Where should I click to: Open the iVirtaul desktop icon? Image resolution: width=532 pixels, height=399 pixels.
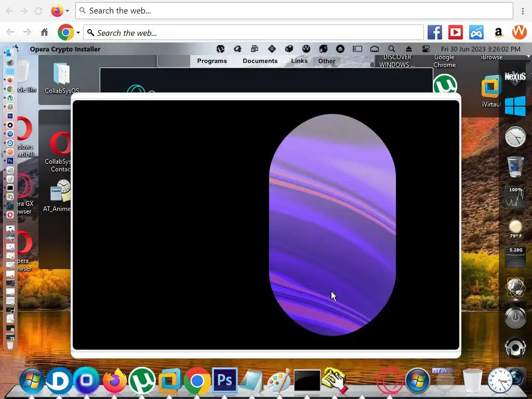pyautogui.click(x=491, y=91)
